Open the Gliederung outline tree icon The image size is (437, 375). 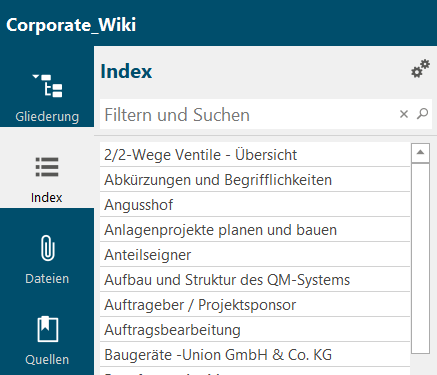click(x=47, y=86)
